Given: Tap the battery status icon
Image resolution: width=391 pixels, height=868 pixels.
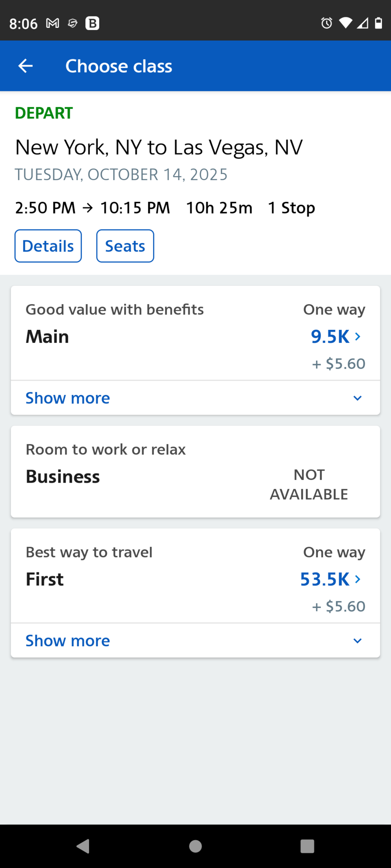Looking at the screenshot, I should point(379,23).
